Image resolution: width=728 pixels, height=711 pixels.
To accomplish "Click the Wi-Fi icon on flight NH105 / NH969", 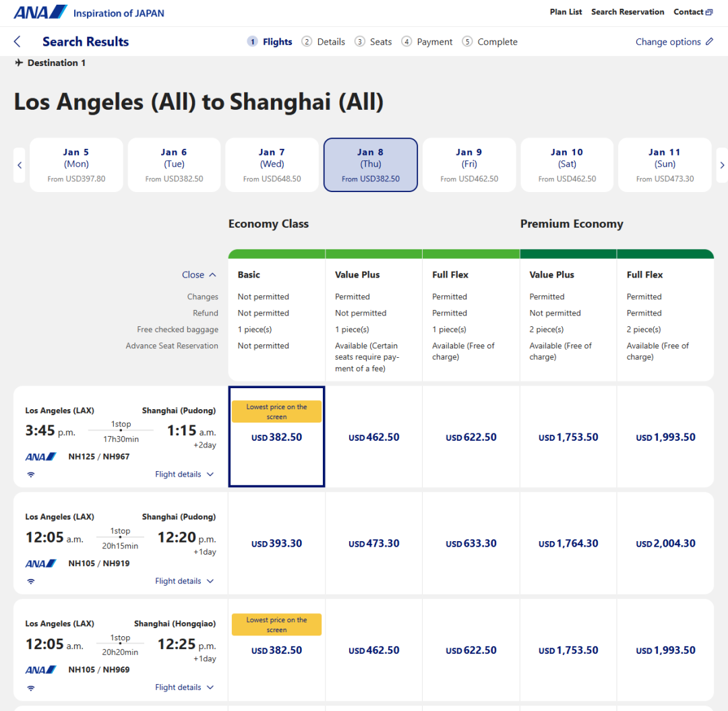I will pos(31,687).
